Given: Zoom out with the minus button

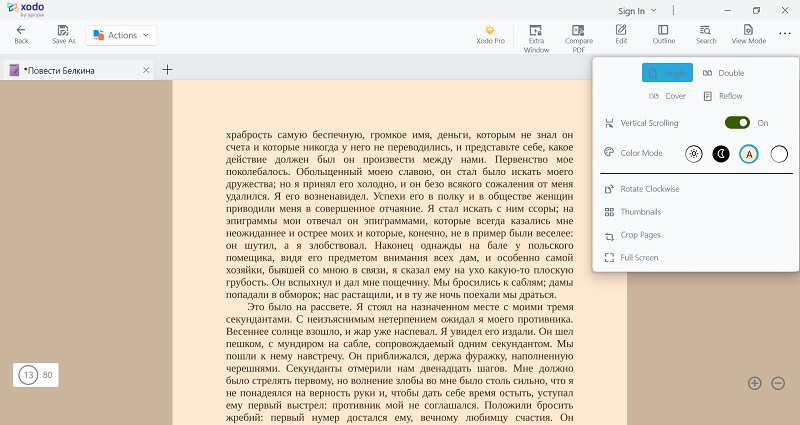Looking at the screenshot, I should 778,383.
